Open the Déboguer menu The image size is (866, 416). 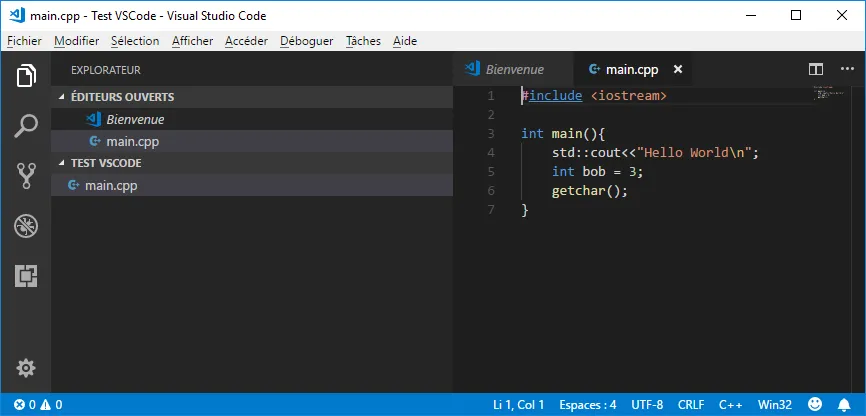coord(307,41)
